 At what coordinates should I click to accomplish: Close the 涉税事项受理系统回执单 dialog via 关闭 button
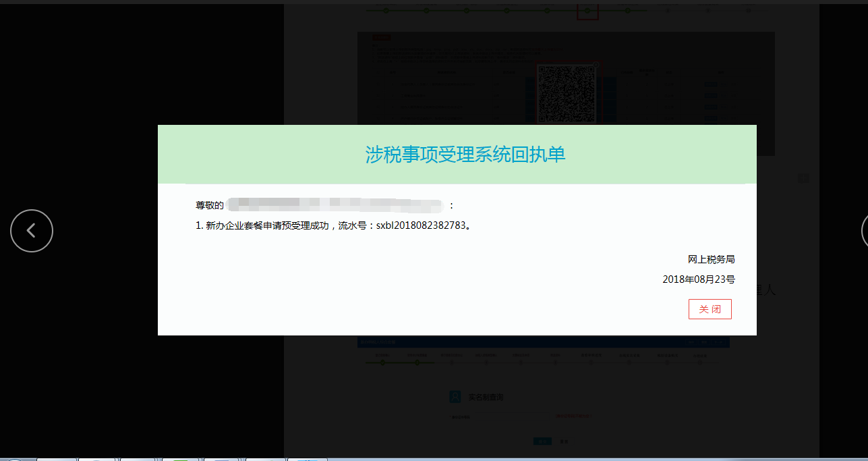[x=710, y=309]
